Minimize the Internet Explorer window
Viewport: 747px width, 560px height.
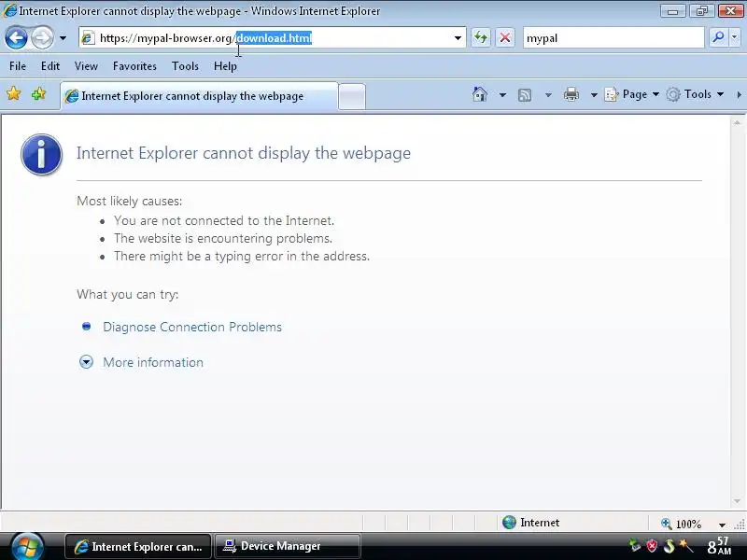point(673,11)
